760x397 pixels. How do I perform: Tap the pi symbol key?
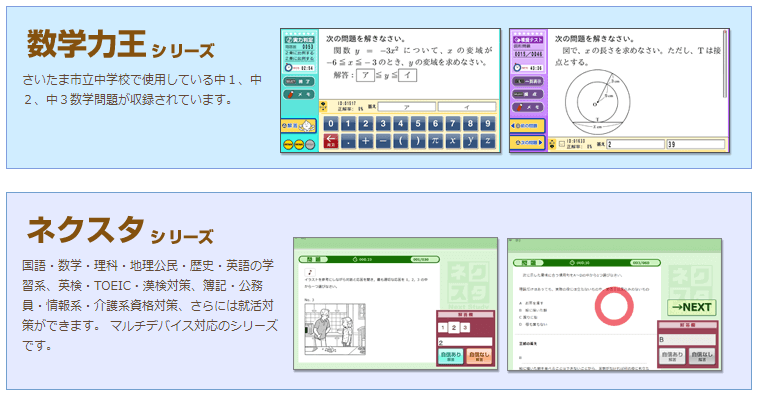coord(435,141)
